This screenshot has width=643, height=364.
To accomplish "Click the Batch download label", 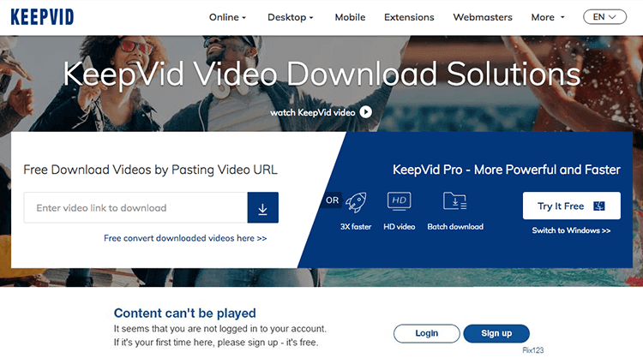I will point(455,226).
